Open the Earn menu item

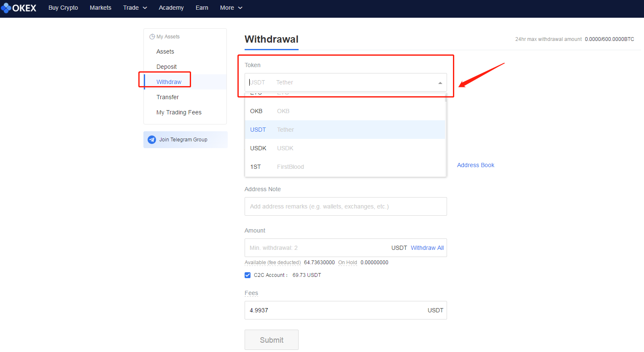[x=202, y=8]
